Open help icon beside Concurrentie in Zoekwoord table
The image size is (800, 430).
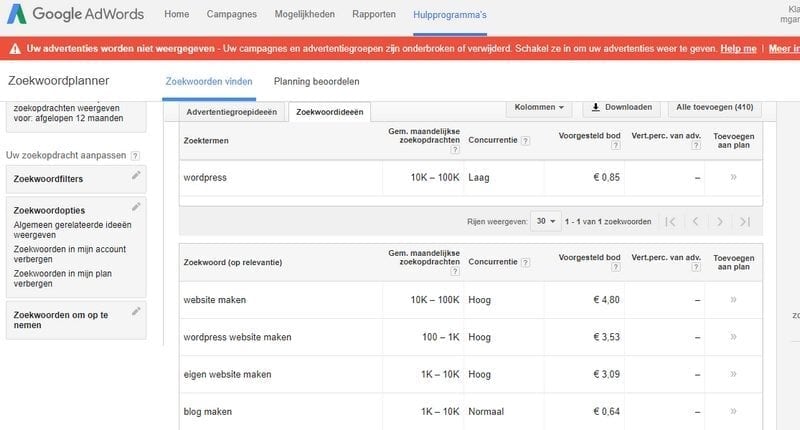point(526,262)
